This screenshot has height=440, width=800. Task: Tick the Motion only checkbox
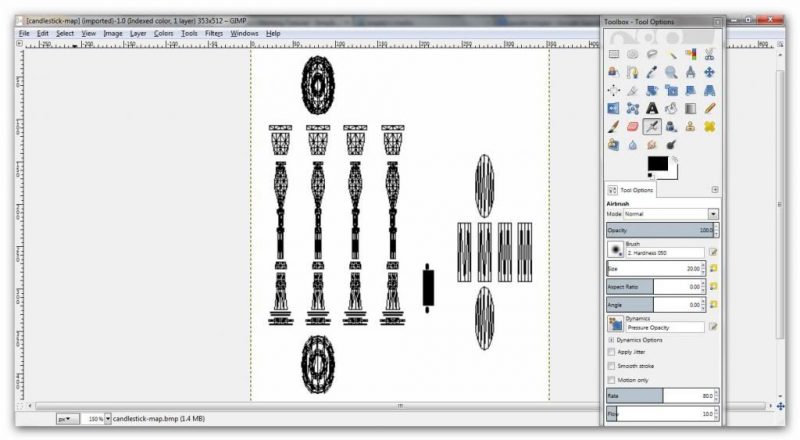click(612, 380)
